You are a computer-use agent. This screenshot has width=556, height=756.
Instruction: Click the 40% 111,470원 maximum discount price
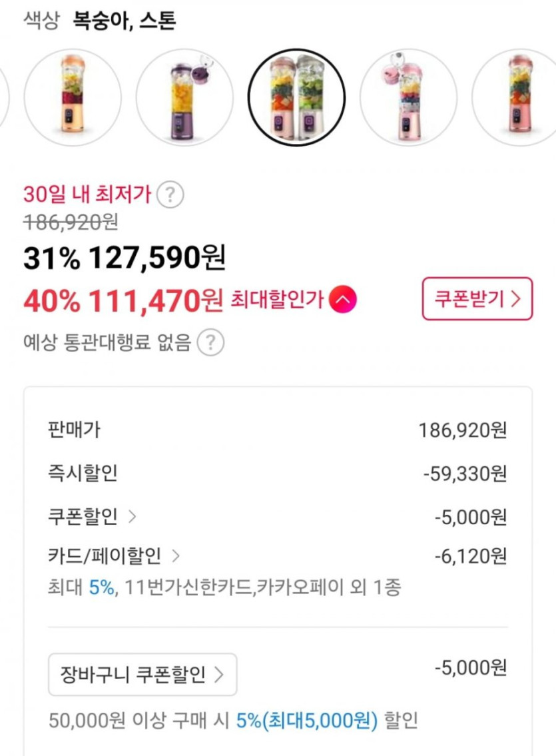point(123,301)
